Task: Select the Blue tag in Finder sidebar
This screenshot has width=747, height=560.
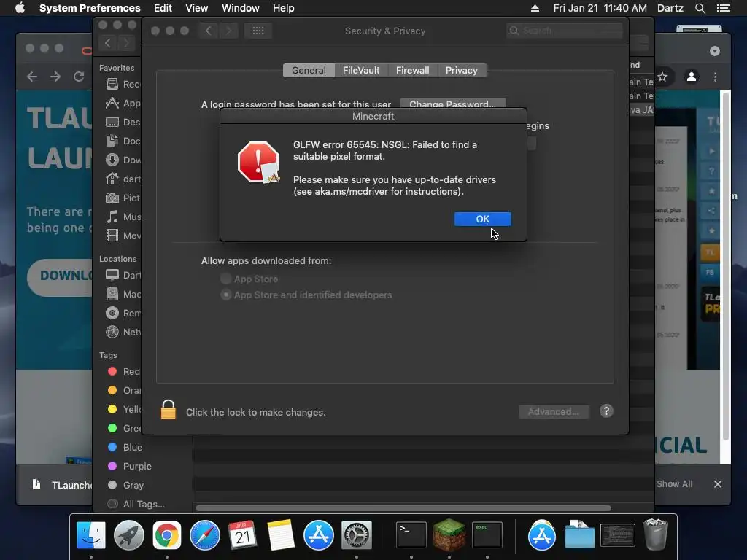Action: [x=125, y=447]
